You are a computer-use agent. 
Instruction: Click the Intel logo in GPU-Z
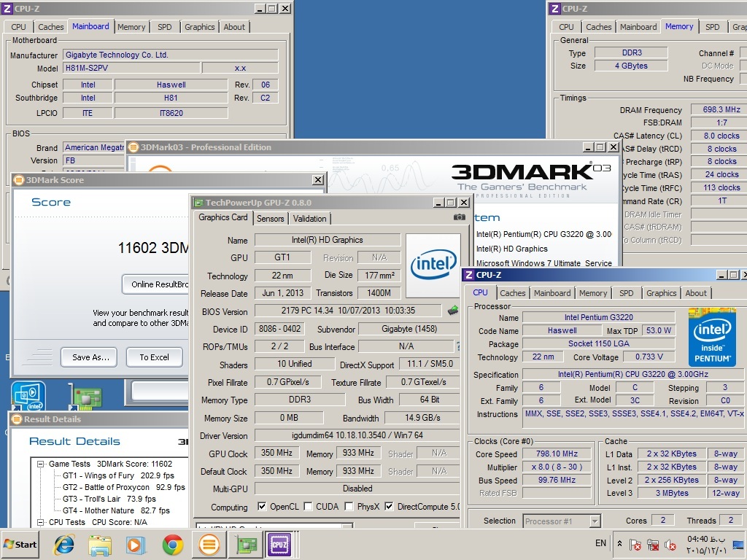[433, 264]
